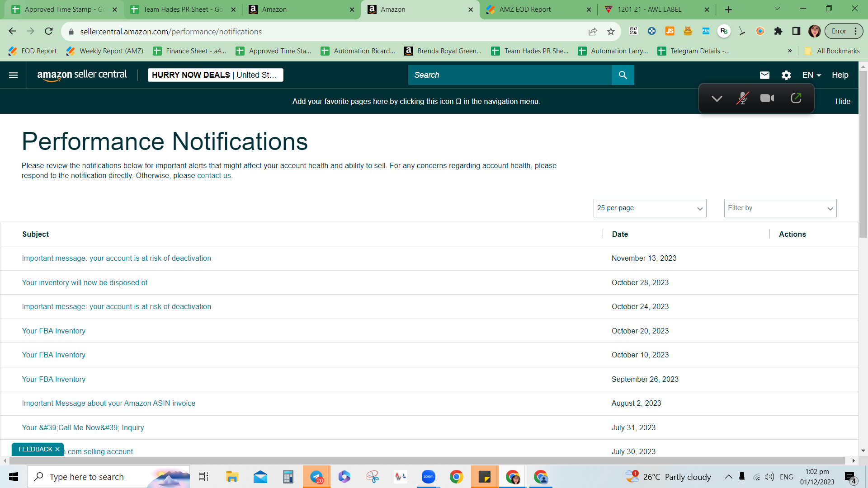Open the buyer messages envelope icon

click(x=764, y=75)
